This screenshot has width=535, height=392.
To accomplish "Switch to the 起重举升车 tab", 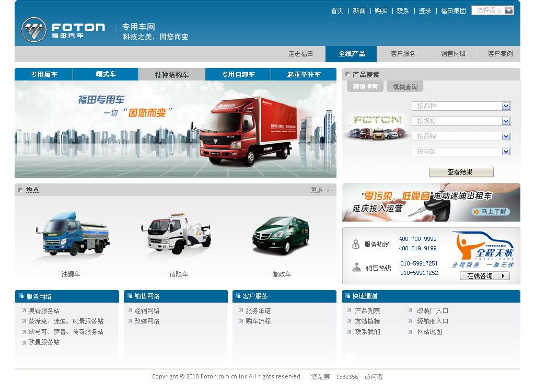I will click(x=304, y=74).
